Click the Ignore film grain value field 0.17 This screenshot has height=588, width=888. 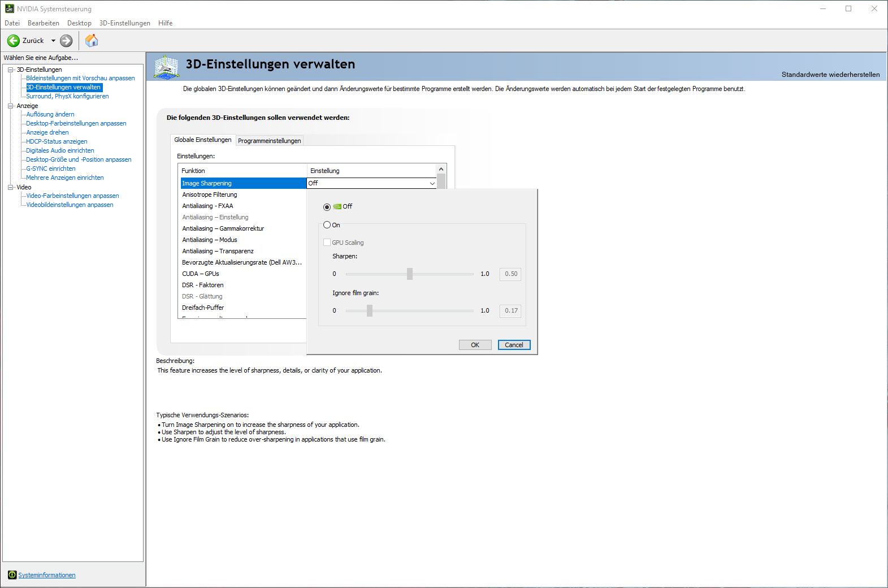(x=510, y=310)
